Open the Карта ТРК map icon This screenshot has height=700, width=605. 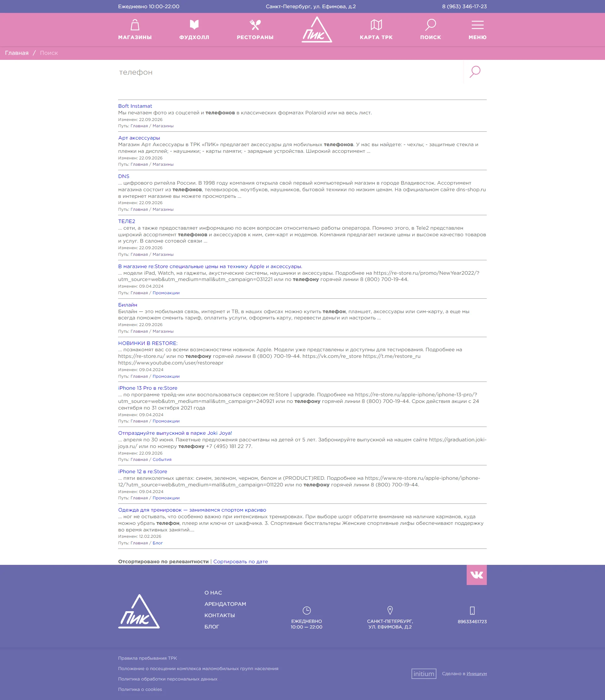coord(376,25)
